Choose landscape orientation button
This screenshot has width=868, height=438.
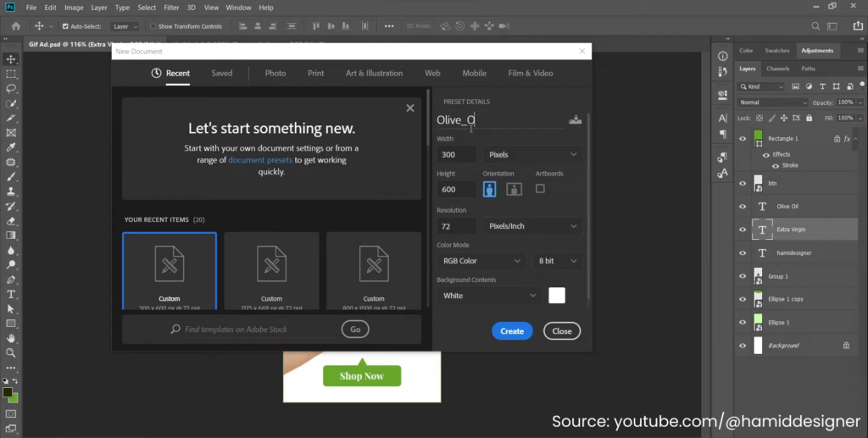coord(515,189)
